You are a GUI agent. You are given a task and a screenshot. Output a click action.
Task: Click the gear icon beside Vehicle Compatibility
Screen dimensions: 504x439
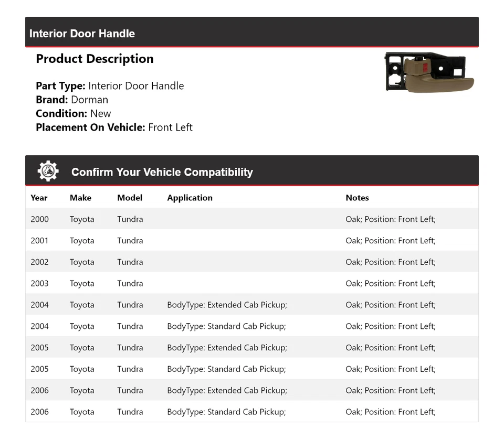click(48, 171)
